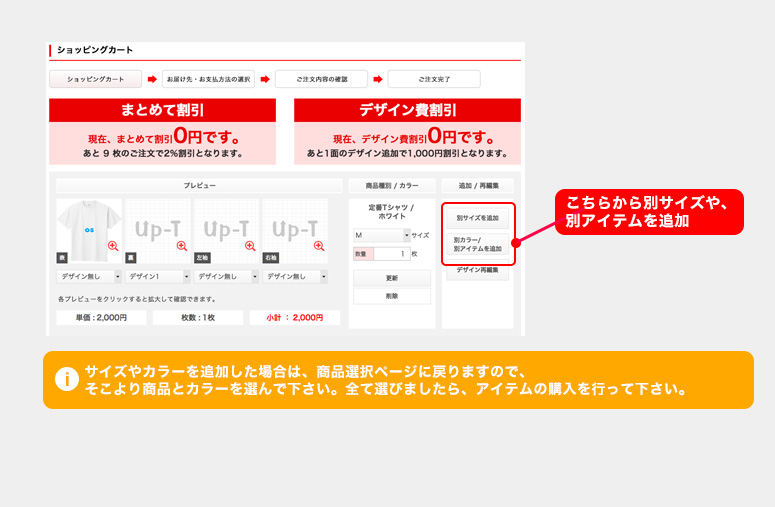Open the right sleeve design dropdown
The image size is (775, 507).
[x=295, y=276]
